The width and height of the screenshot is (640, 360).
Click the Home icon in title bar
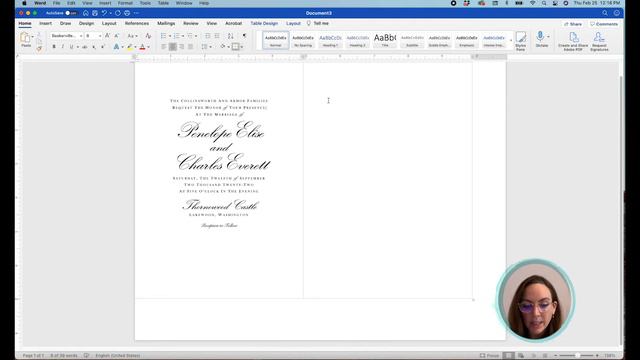86,13
